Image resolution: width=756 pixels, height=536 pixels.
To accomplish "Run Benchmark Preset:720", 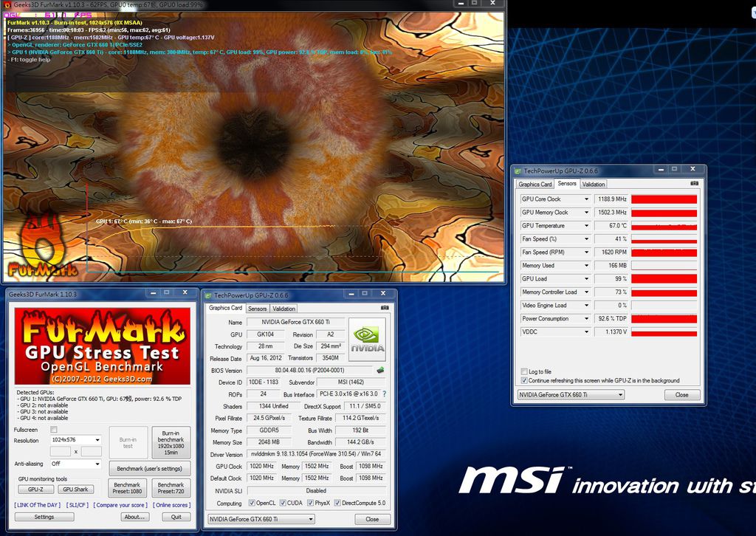I will pos(171,488).
